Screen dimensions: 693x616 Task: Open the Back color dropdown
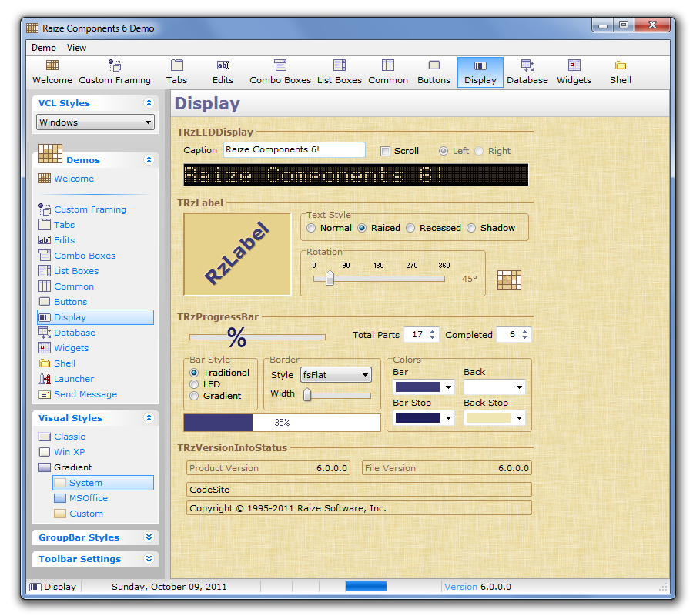519,387
